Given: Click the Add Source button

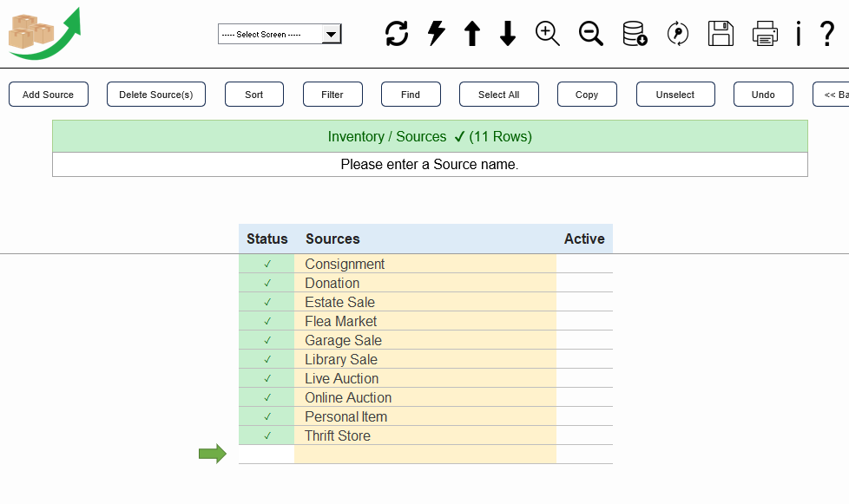Looking at the screenshot, I should click(x=49, y=94).
